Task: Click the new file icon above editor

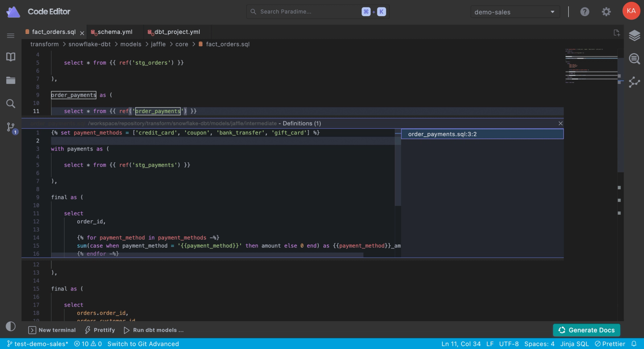Action: [617, 33]
